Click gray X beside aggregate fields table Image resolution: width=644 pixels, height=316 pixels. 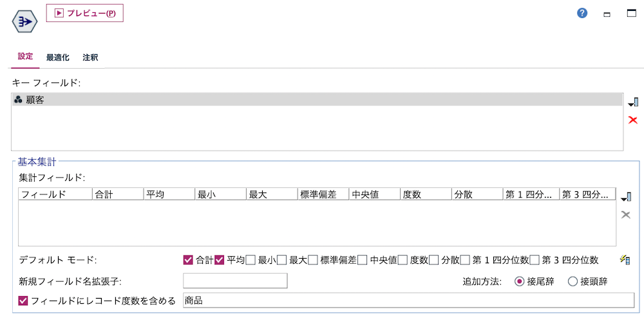pos(626,214)
